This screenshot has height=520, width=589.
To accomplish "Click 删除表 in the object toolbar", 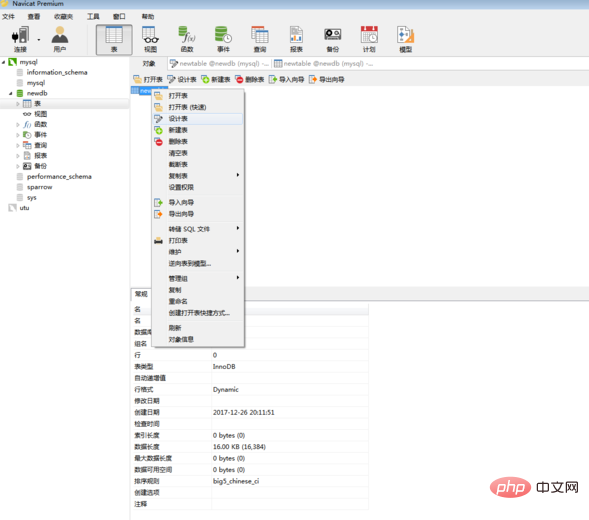I will [250, 79].
